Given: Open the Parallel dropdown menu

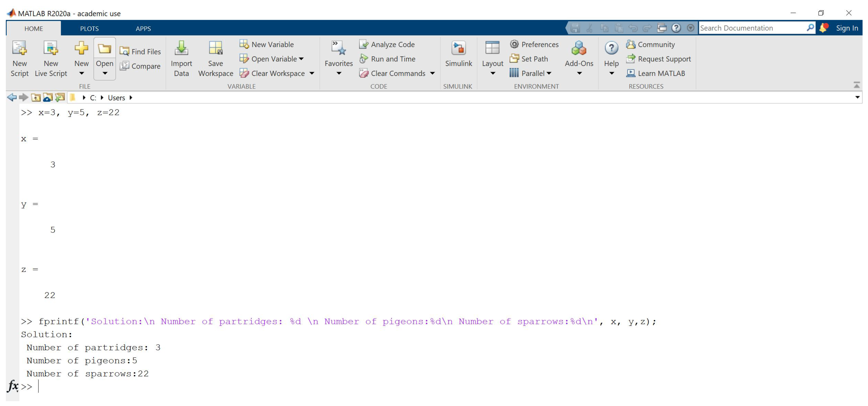Looking at the screenshot, I should [x=549, y=74].
